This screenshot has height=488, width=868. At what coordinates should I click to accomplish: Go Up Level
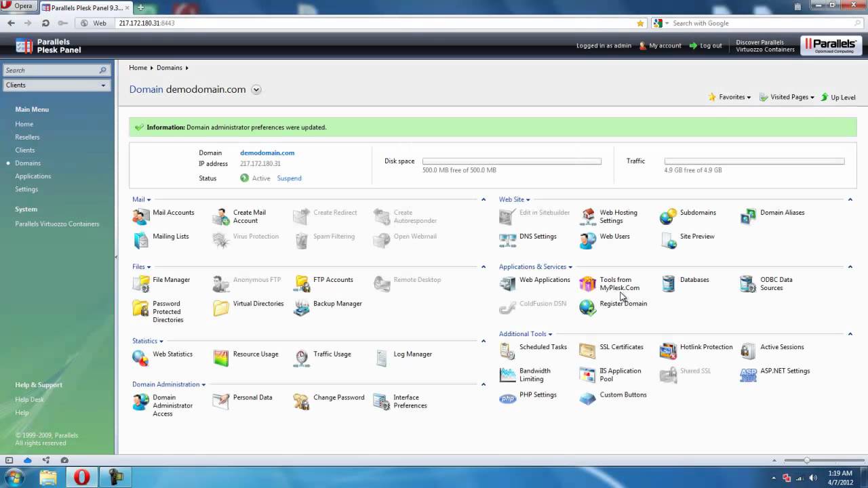click(x=843, y=97)
